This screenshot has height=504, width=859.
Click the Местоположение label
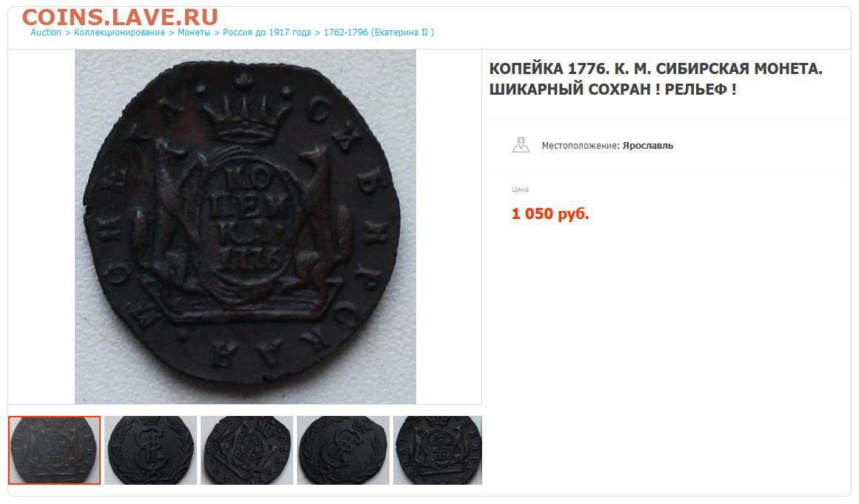[x=581, y=146]
